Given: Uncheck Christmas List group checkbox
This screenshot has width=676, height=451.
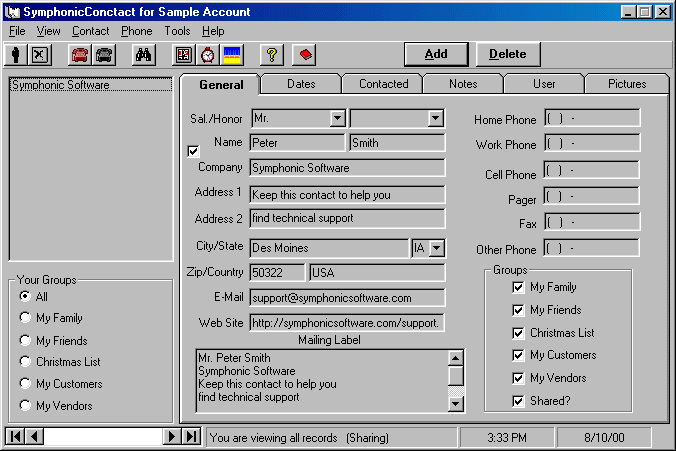Looking at the screenshot, I should click(518, 333).
